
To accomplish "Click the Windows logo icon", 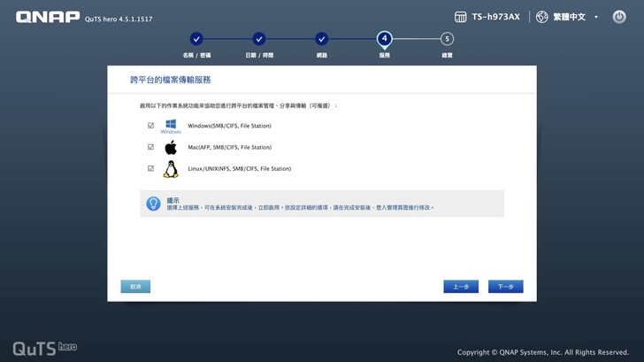I will (171, 126).
